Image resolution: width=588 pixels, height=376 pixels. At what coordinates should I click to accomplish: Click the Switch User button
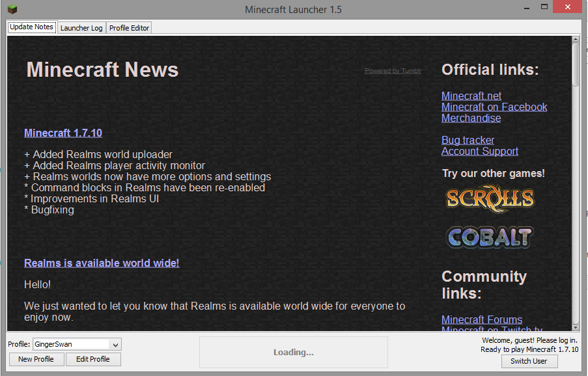pos(529,361)
